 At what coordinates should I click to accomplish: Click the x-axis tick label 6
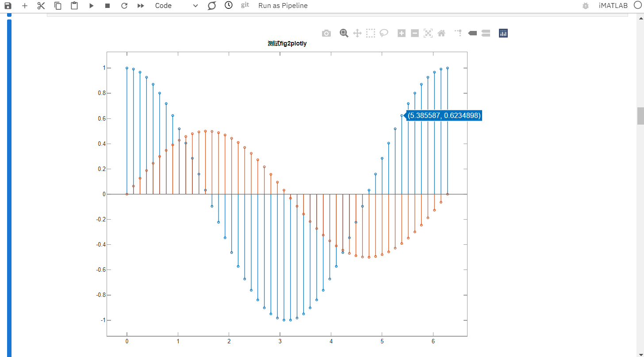433,342
